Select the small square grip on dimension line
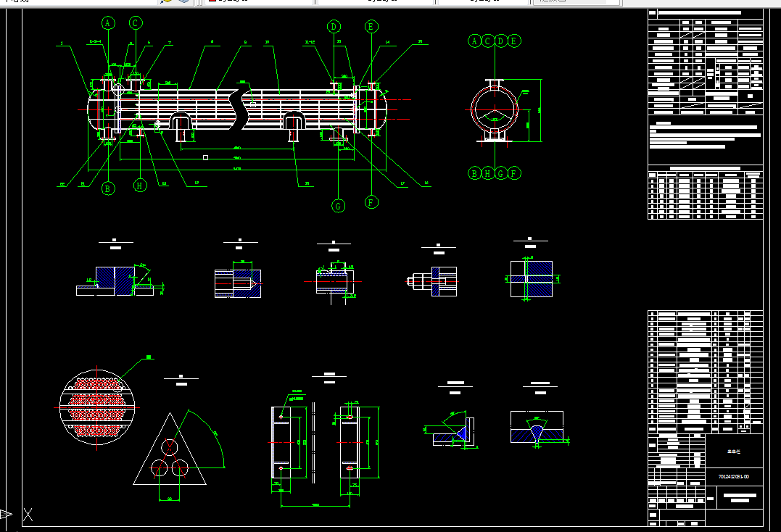781x532 pixels. click(x=205, y=157)
